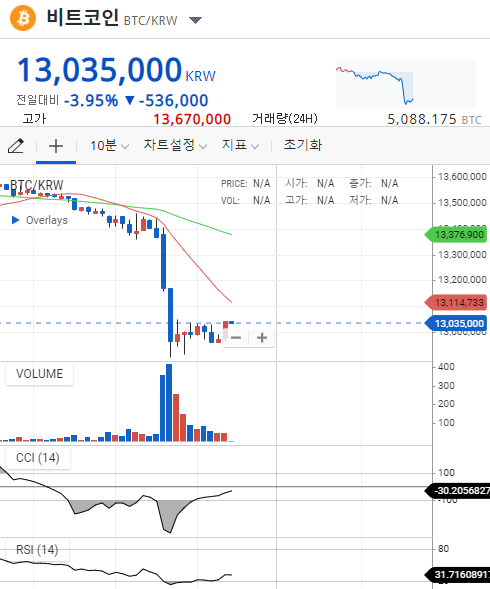Click the blue 13,035,000 price tag
Screen dimensions: 490x589
(x=456, y=323)
